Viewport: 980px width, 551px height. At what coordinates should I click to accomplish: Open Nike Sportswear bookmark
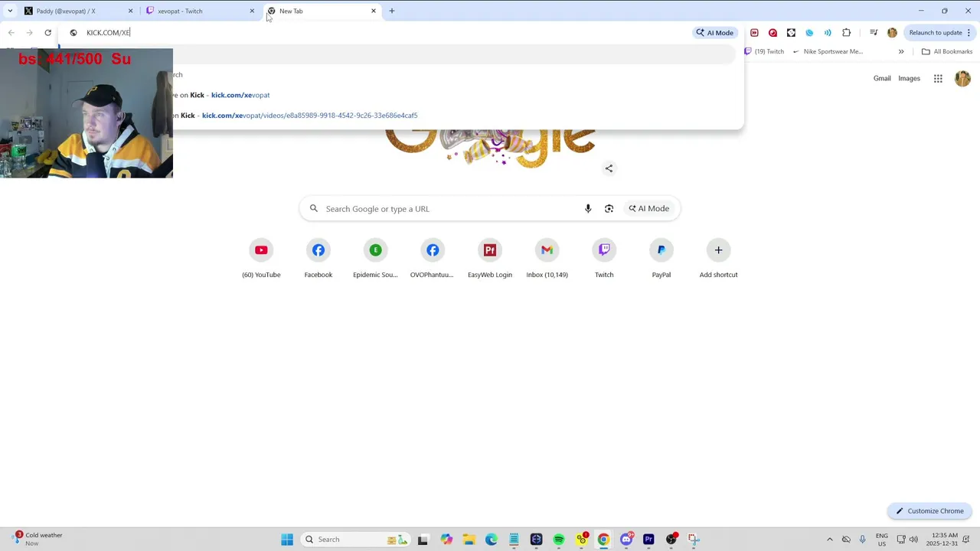828,51
